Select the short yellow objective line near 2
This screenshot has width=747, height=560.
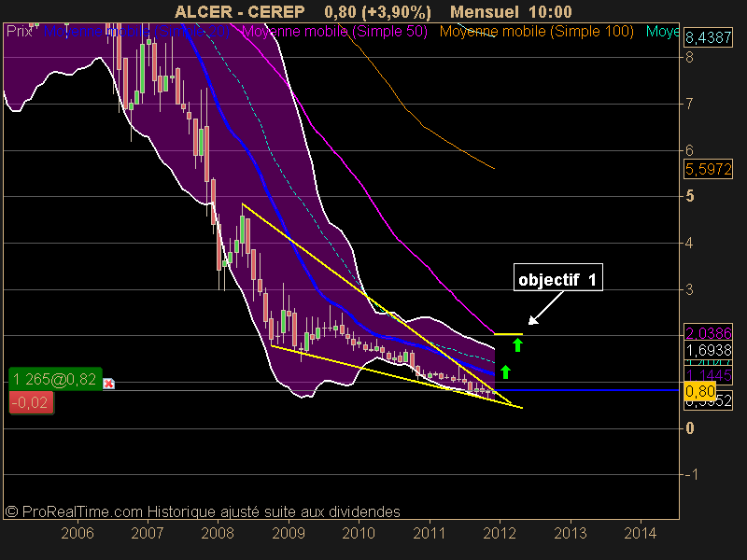(x=508, y=334)
